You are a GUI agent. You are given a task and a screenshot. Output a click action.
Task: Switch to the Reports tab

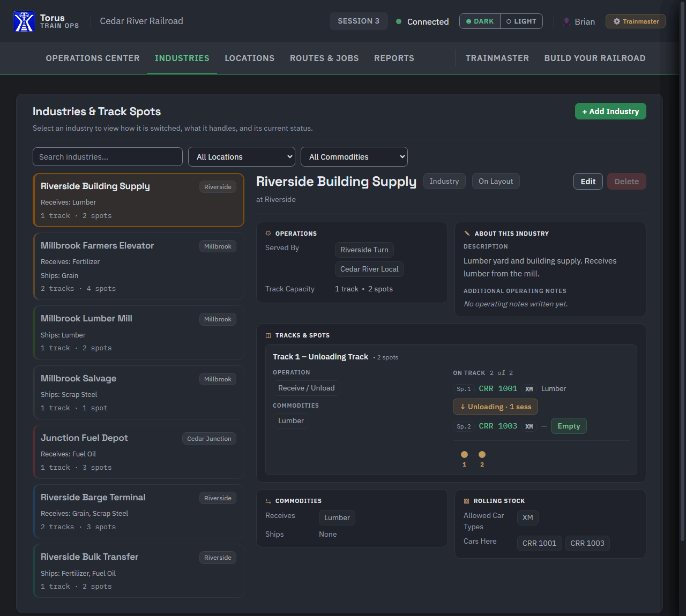[x=394, y=58]
